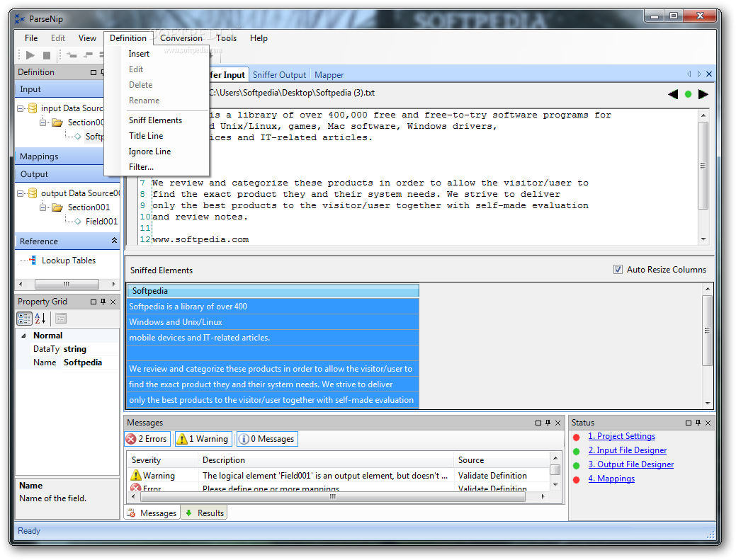The width and height of the screenshot is (736, 560).
Task: Open the 2. Input File Designer link
Action: click(x=627, y=450)
